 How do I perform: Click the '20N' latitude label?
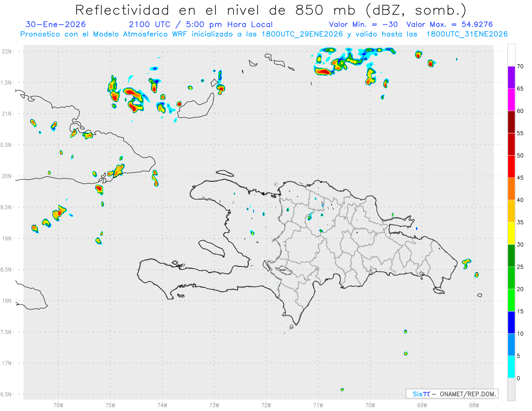tap(8, 176)
